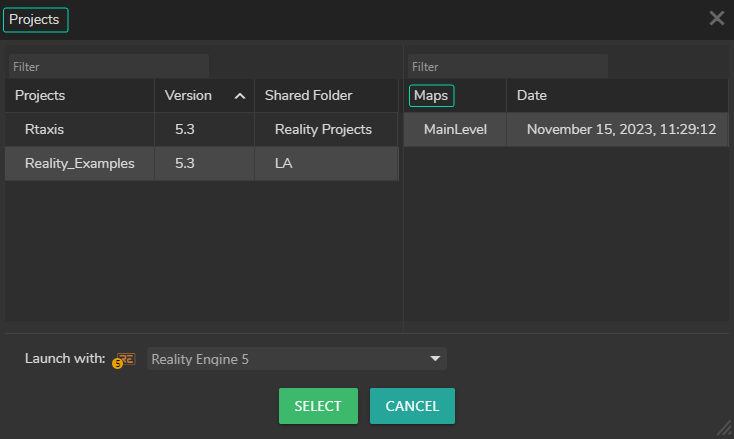Choose the Reality_Examples project
Screen dimensions: 734x439
click(x=80, y=164)
